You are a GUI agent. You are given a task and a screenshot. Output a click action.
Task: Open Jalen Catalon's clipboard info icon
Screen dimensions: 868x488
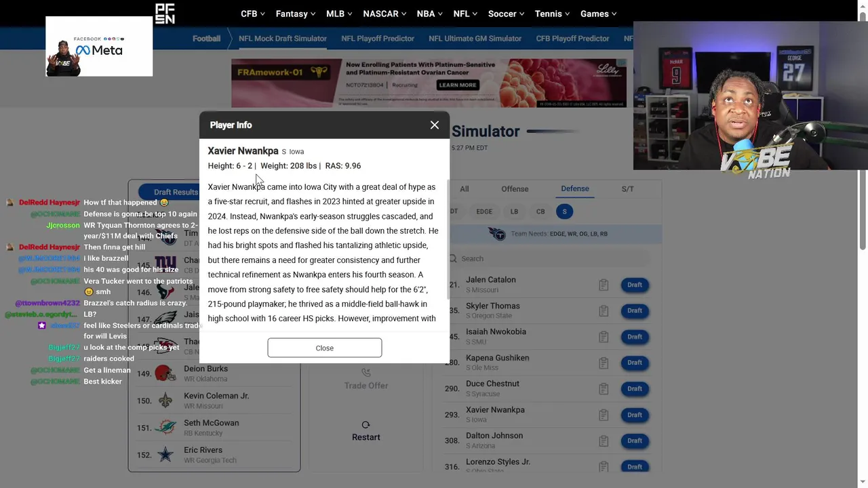tap(604, 285)
